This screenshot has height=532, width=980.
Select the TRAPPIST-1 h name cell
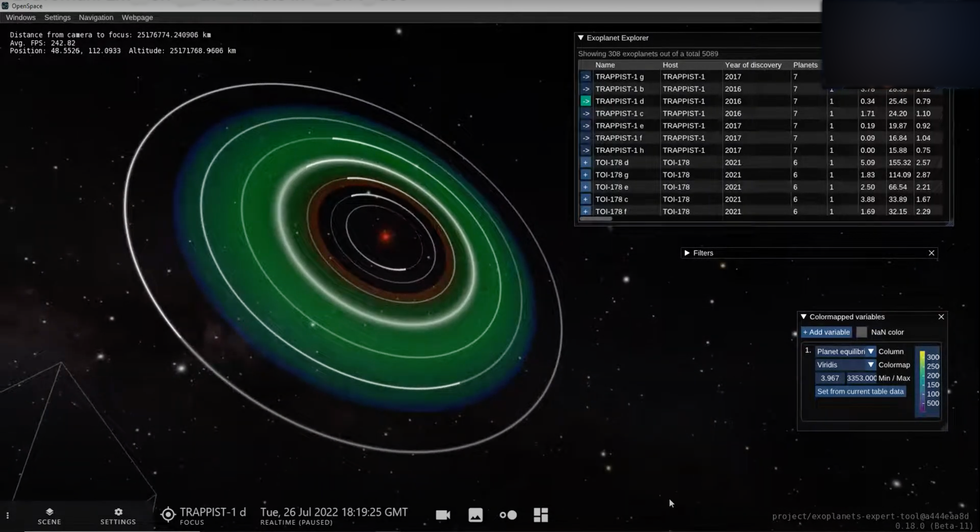point(619,150)
